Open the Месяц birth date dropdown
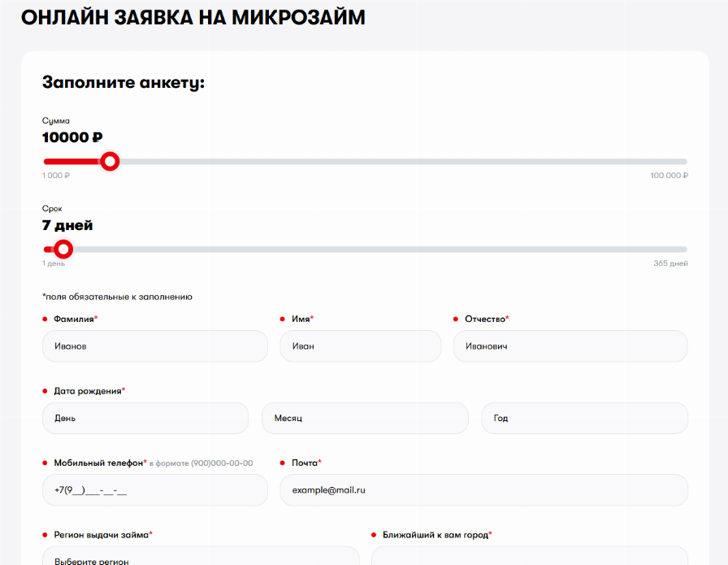 point(365,418)
